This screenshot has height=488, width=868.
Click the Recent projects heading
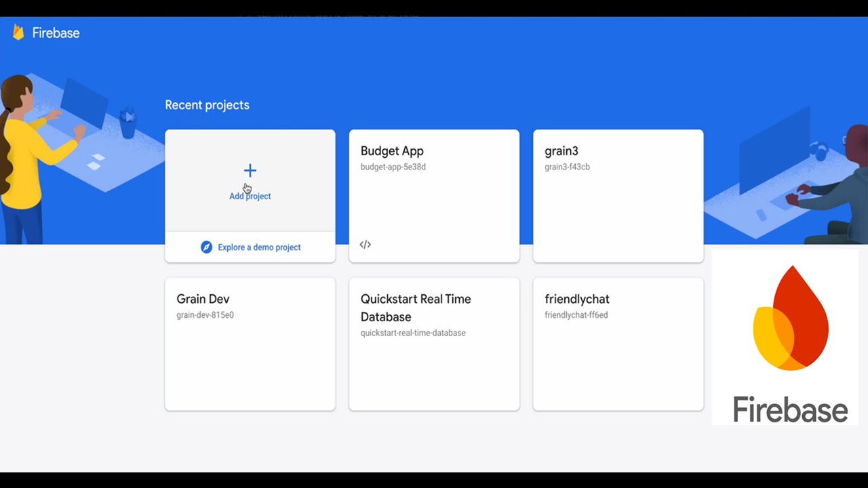[208, 105]
